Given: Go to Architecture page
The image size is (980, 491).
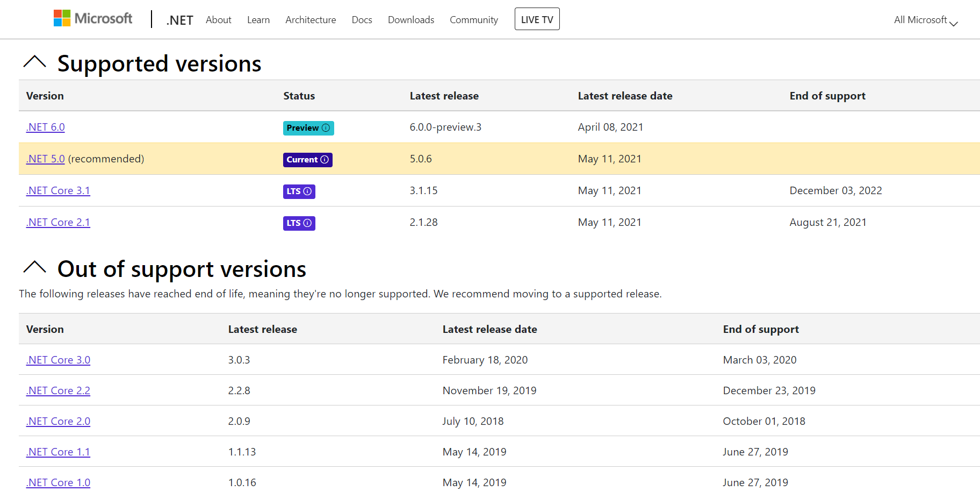Looking at the screenshot, I should click(x=311, y=20).
